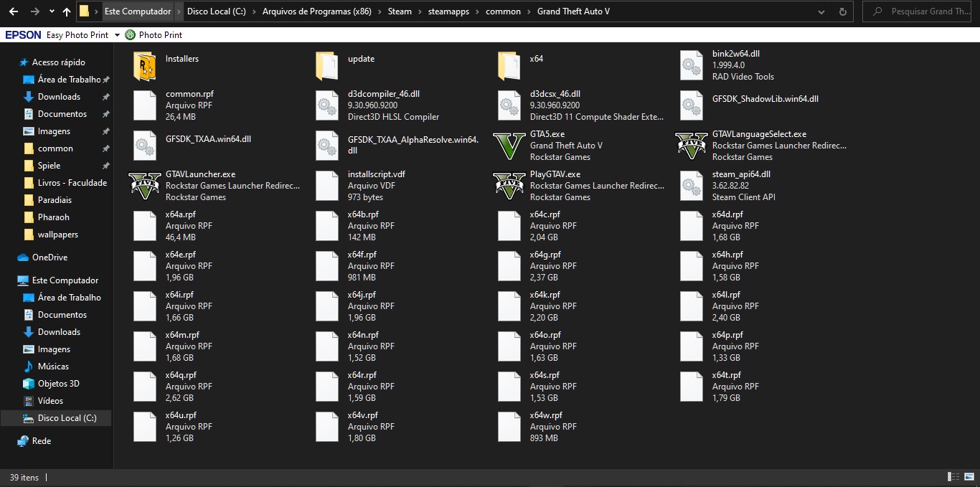
Task: Click the GFSDK_TXAA_AlphaResolve.win64.dll file name
Action: [x=413, y=146]
